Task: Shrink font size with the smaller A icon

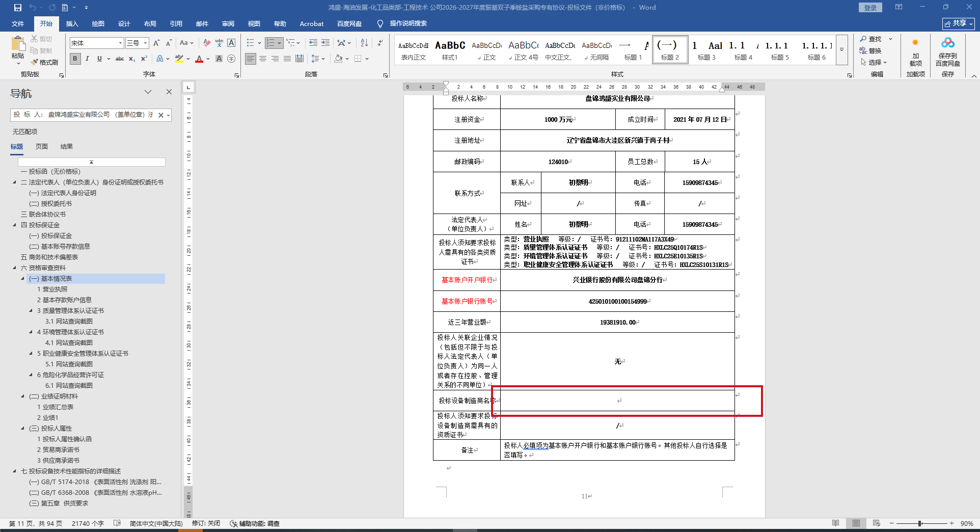Action: (169, 43)
